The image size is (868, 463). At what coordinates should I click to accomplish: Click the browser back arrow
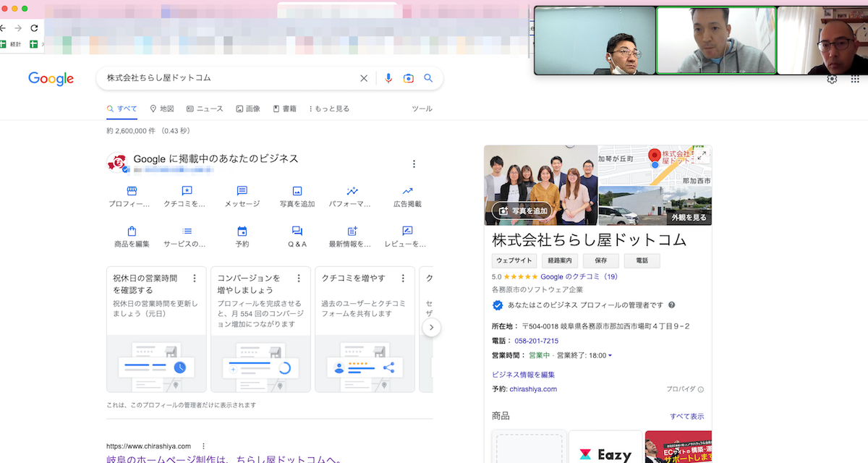tap(2, 28)
